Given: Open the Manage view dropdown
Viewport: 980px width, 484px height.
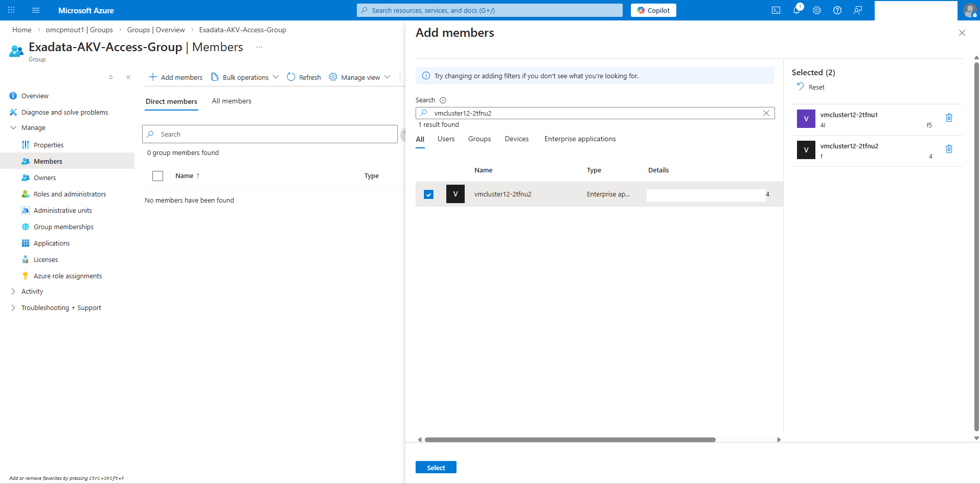Looking at the screenshot, I should [388, 77].
